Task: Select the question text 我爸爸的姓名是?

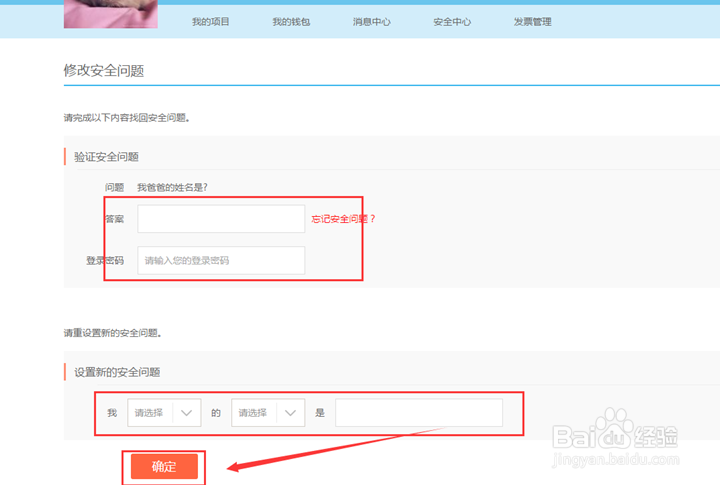Action: pyautogui.click(x=172, y=187)
